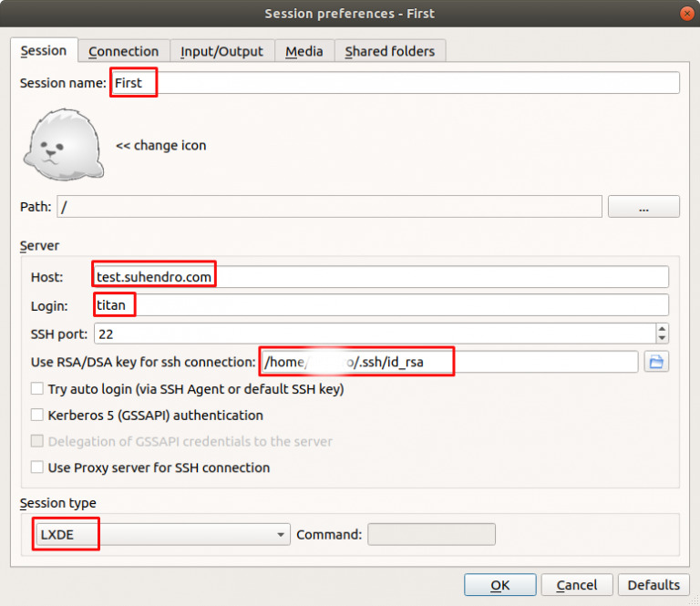The height and width of the screenshot is (606, 700).
Task: Toggle Kerberos 5 (GSSAPI) authentication checkbox
Action: pos(37,416)
